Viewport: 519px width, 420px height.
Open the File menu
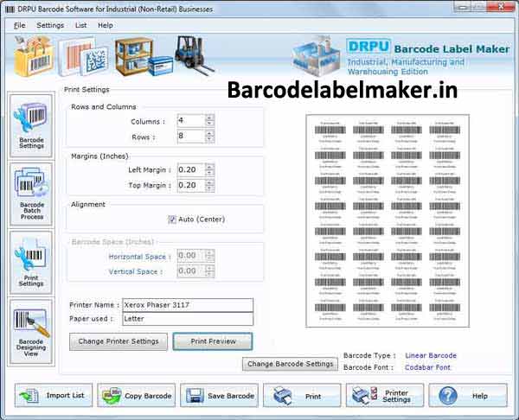tap(20, 25)
